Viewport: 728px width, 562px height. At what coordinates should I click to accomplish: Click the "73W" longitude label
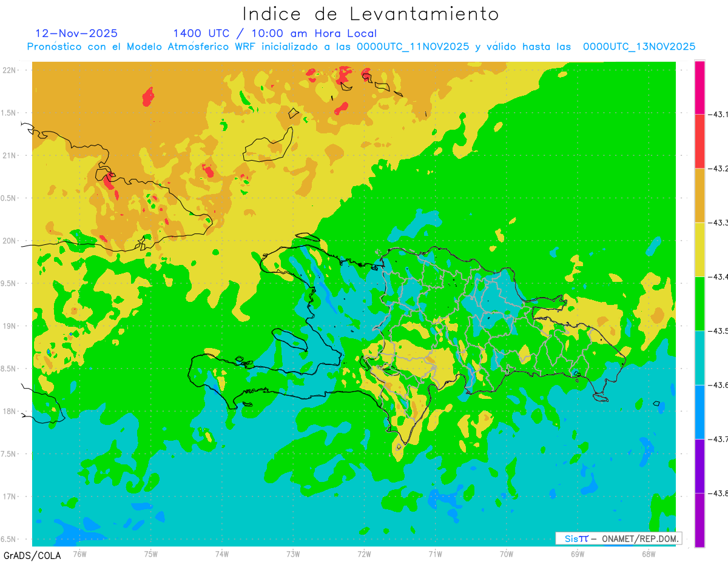click(x=293, y=554)
